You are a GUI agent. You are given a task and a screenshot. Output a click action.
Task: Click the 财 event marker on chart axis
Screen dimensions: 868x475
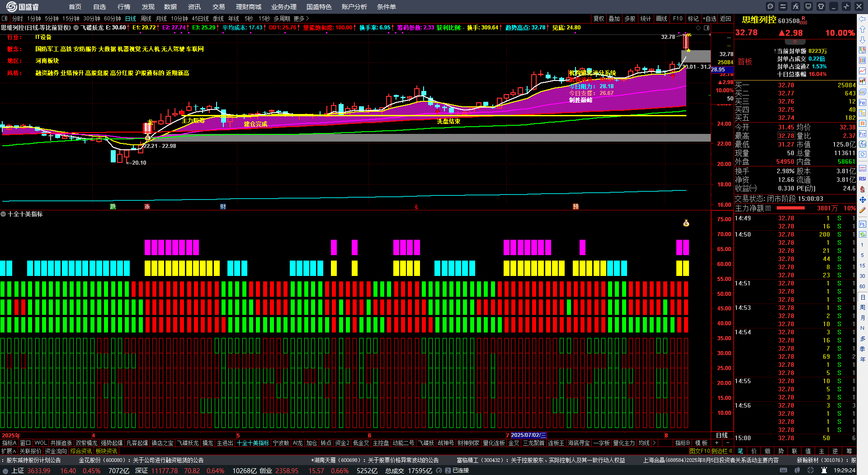[223, 207]
